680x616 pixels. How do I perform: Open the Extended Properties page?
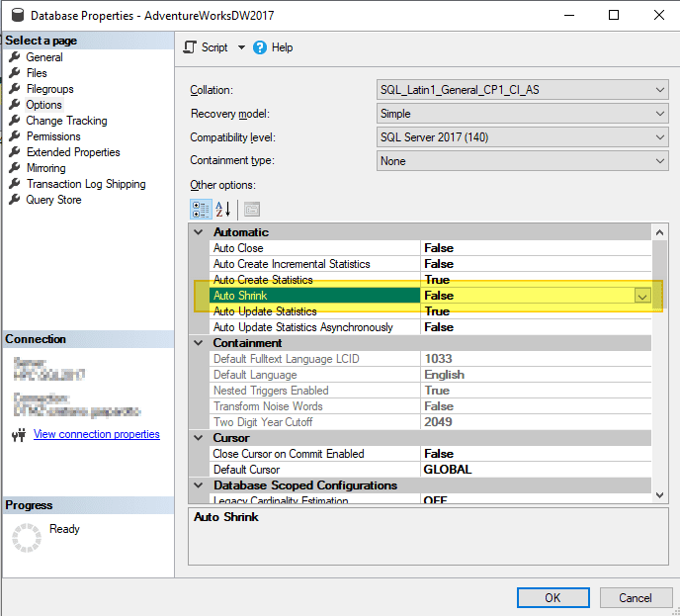coord(73,152)
